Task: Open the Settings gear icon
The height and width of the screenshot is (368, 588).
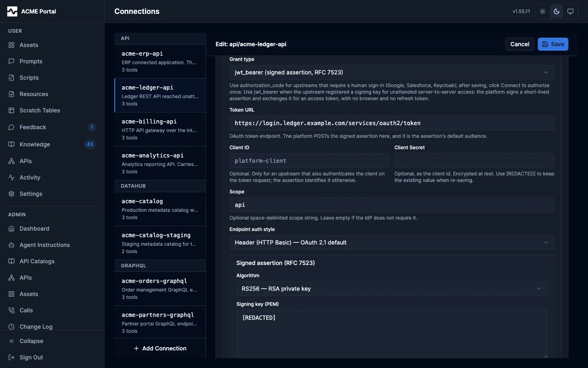Action: (x=11, y=194)
